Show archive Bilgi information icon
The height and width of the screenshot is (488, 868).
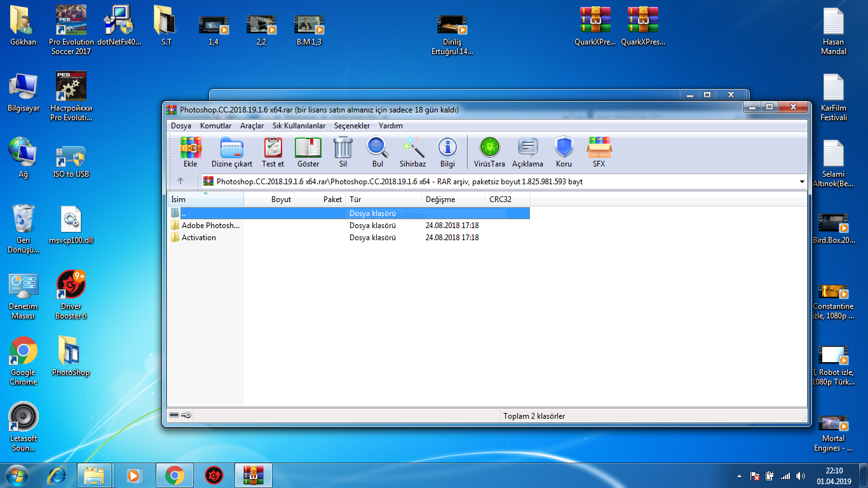[x=447, y=152]
